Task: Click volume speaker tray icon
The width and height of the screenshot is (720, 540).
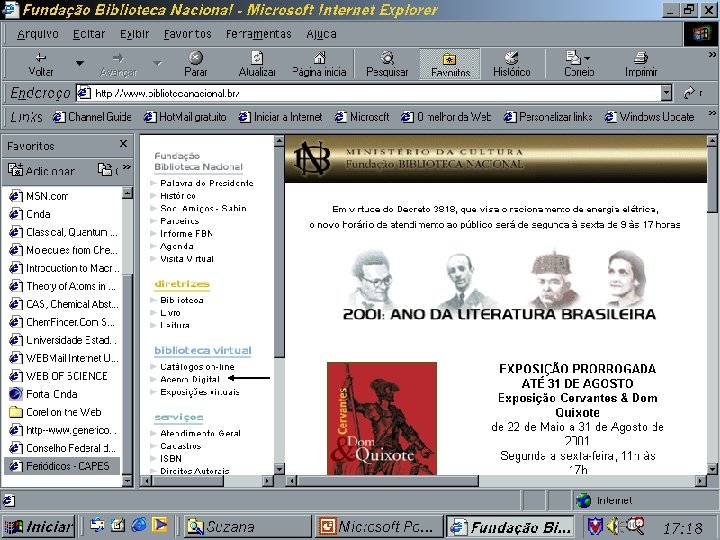Action: tap(613, 526)
